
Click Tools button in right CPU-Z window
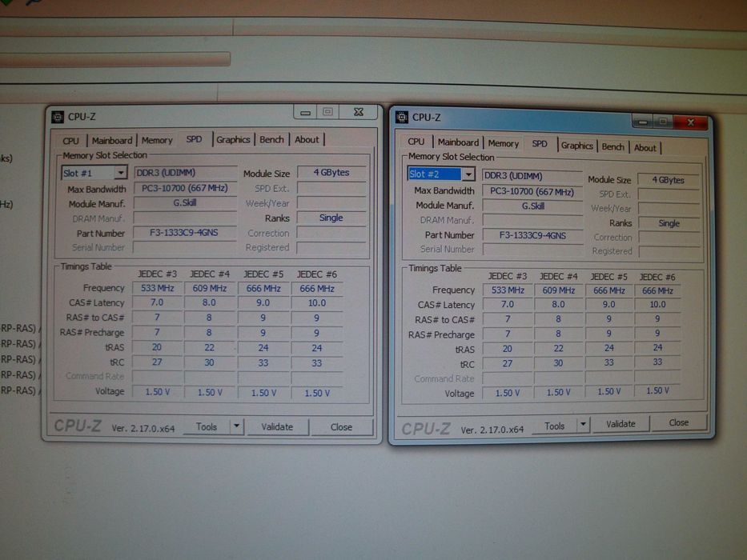[x=554, y=426]
